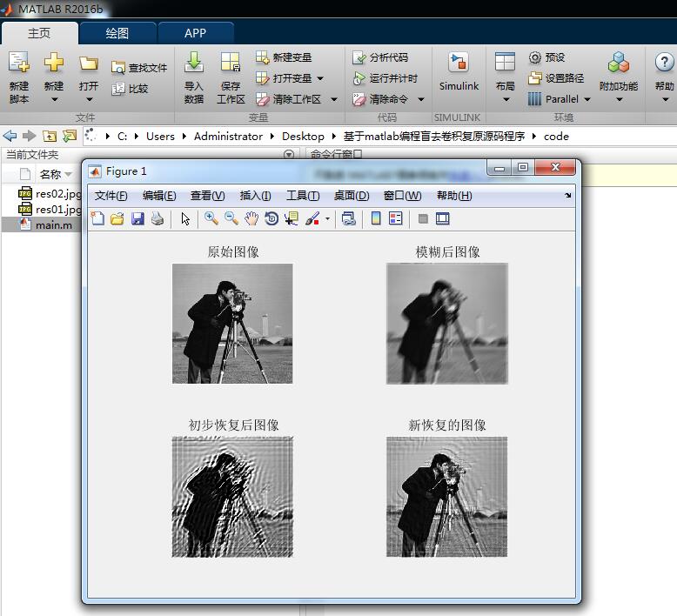This screenshot has height=616, width=677.
Task: Click the Forward arrow in address bar
Action: (x=29, y=137)
